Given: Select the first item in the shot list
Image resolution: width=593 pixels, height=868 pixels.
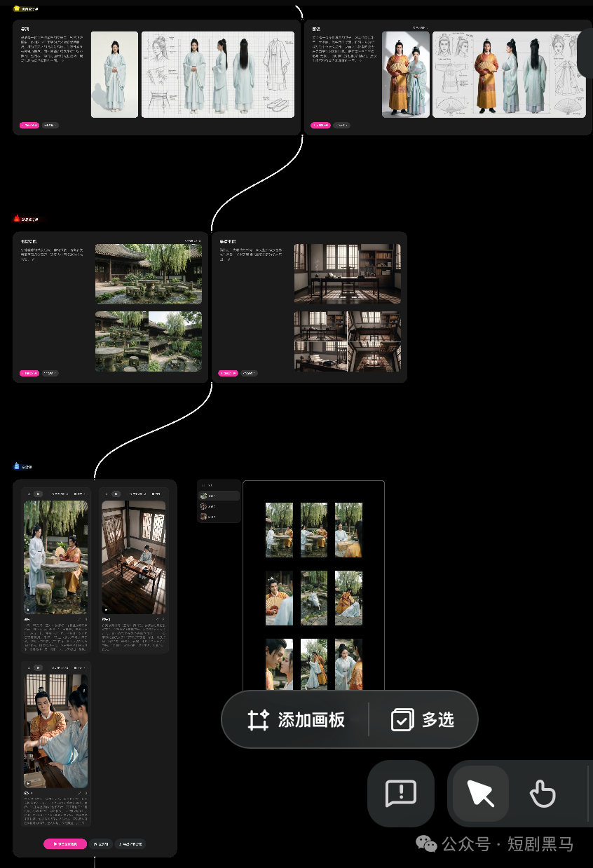Looking at the screenshot, I should click(x=219, y=496).
